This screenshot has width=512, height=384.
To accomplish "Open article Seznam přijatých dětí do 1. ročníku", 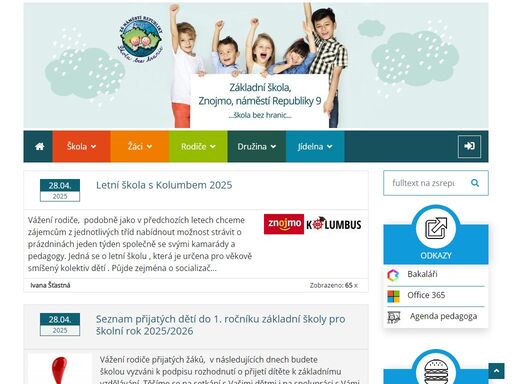I will point(221,325).
